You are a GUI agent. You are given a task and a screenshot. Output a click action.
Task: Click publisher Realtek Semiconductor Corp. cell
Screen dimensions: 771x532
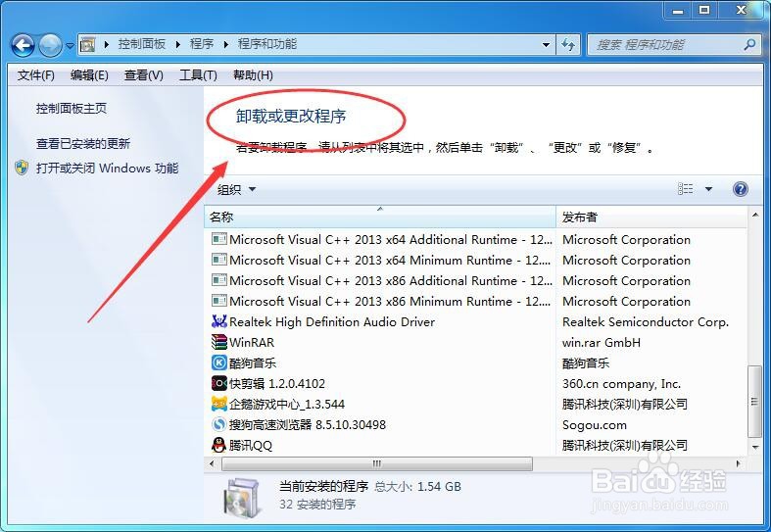[646, 322]
